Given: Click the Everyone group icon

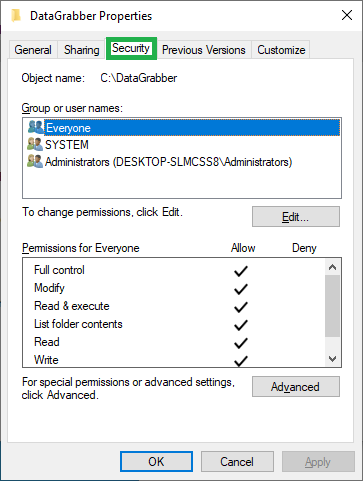Looking at the screenshot, I should click(35, 127).
